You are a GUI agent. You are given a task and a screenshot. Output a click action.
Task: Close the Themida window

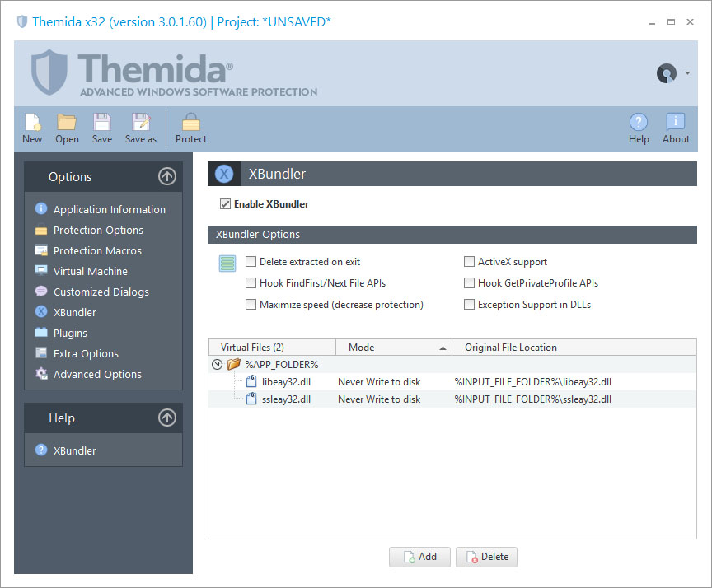690,21
